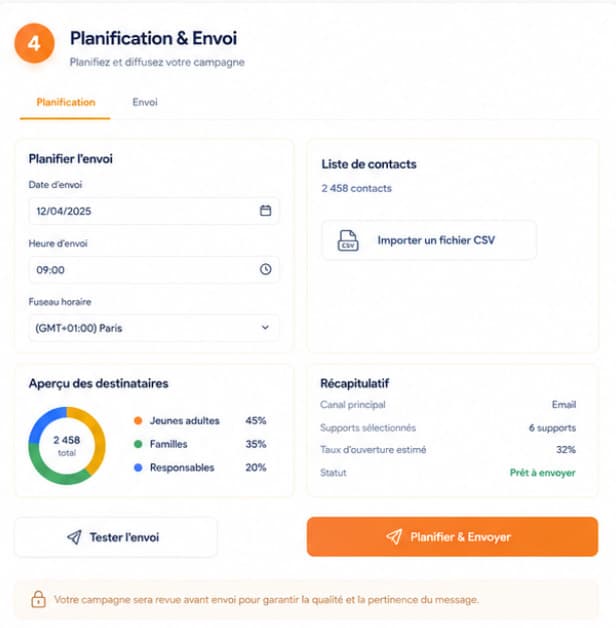Image resolution: width=616 pixels, height=628 pixels.
Task: Click the CSV file icon
Action: (348, 240)
